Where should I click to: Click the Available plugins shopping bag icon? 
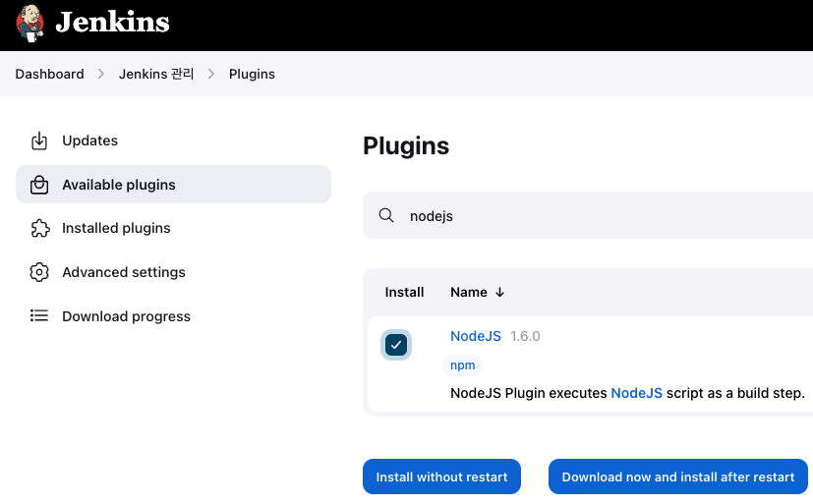(x=39, y=185)
